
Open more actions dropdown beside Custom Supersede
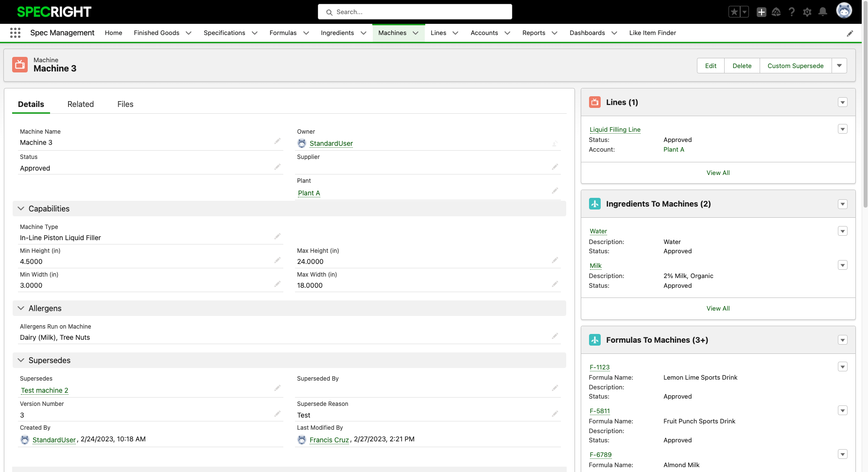tap(839, 66)
